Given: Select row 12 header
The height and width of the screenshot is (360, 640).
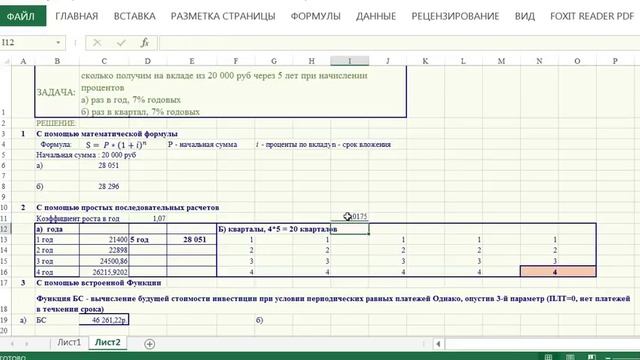Looking at the screenshot, I should pos(5,229).
